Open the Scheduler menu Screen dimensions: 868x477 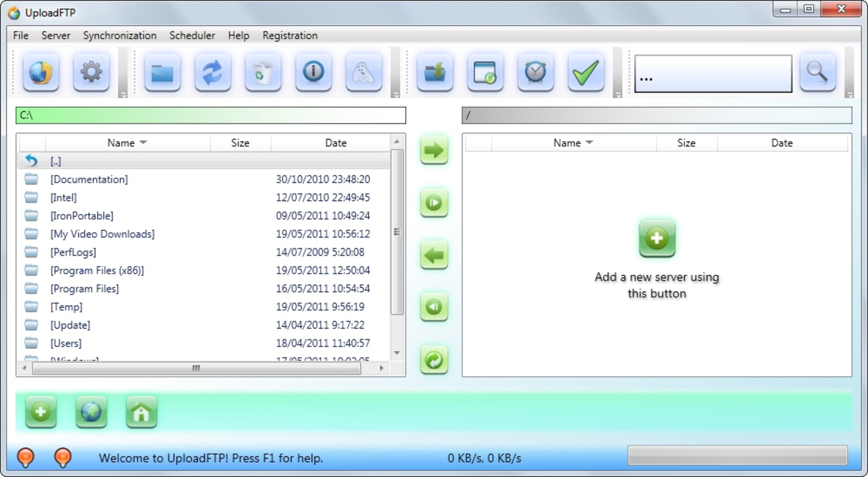coord(192,36)
